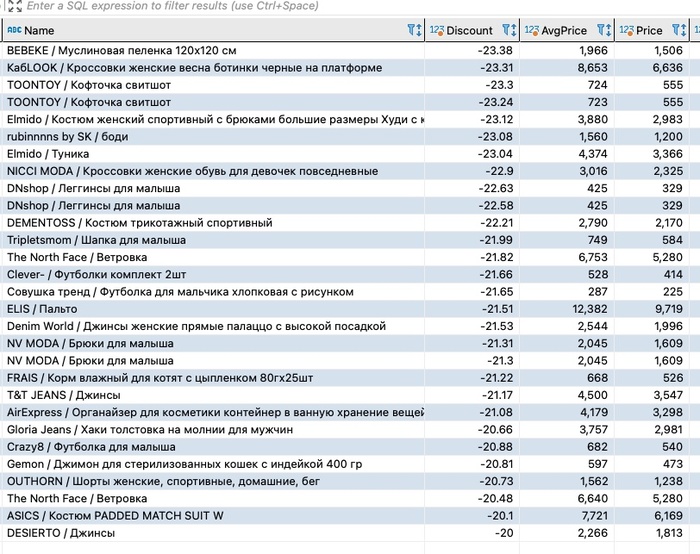This screenshot has height=554, width=700.
Task: Click Discount value -20.66
Action: click(495, 430)
